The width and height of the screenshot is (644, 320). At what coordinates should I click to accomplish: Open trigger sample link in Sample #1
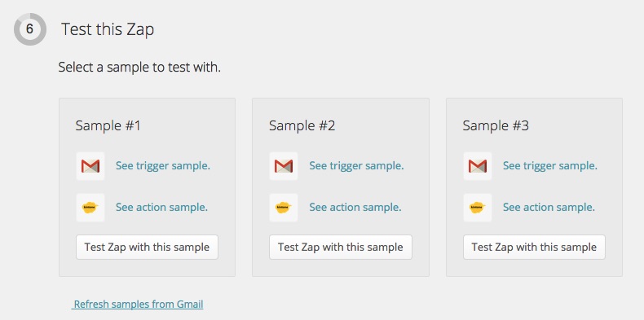pyautogui.click(x=163, y=166)
